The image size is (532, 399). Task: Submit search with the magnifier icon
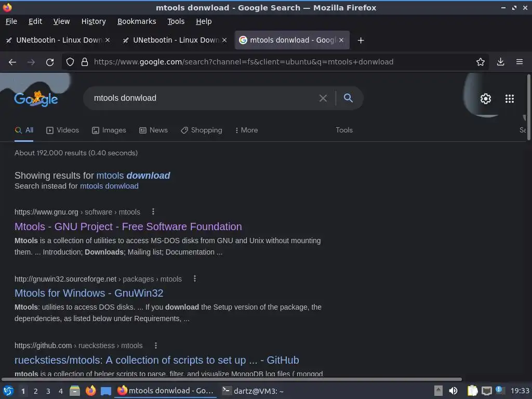(348, 98)
